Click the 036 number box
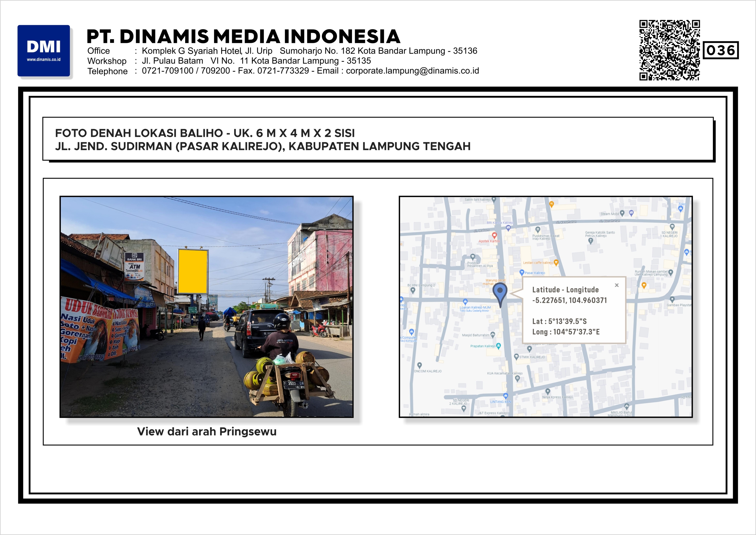This screenshot has height=535, width=756. tap(721, 51)
